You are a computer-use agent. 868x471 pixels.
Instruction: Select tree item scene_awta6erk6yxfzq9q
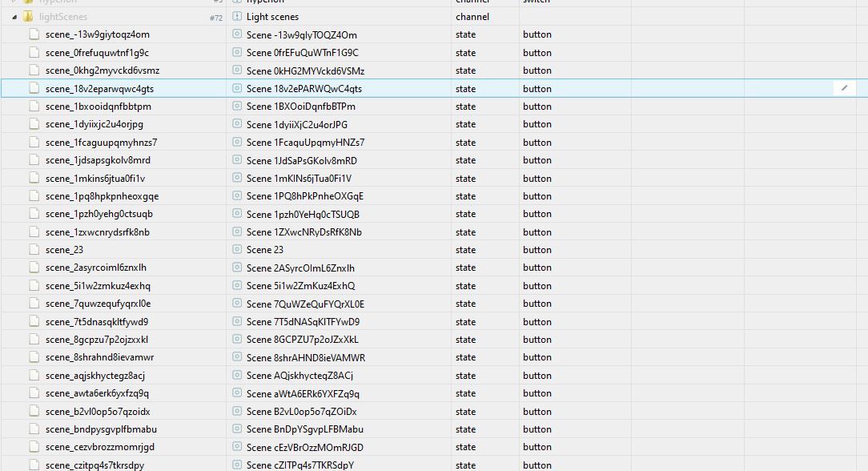[97, 393]
